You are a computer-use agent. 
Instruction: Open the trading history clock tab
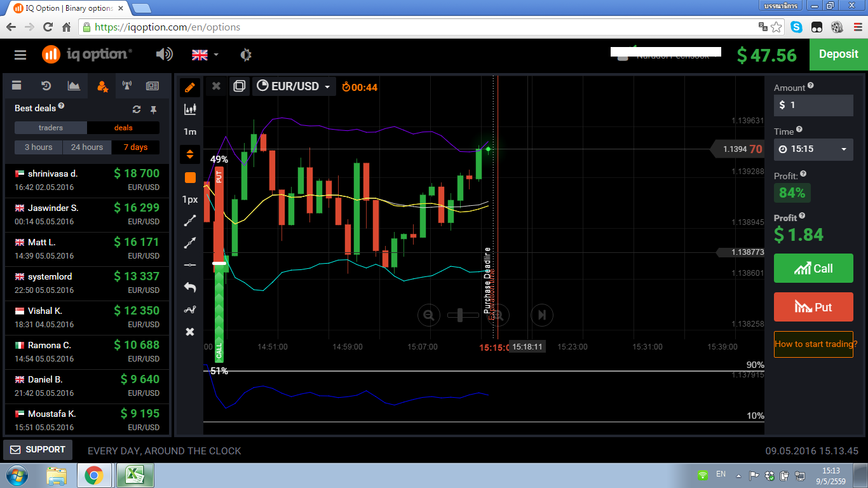pyautogui.click(x=46, y=86)
